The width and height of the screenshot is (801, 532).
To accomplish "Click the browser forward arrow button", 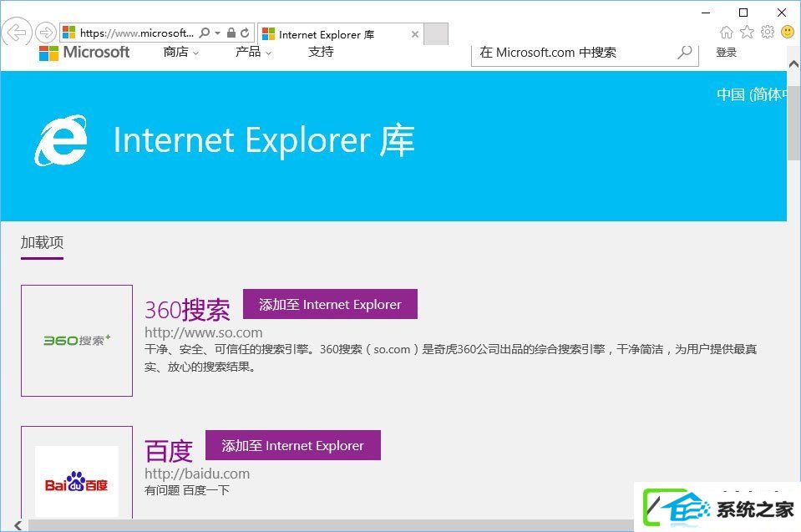I will click(46, 33).
